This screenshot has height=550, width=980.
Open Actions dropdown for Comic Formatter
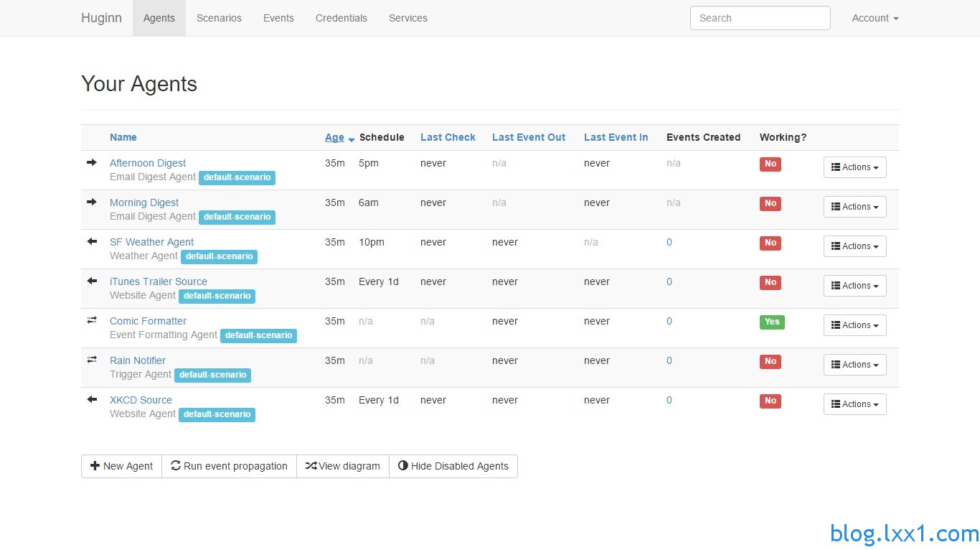[x=854, y=325]
